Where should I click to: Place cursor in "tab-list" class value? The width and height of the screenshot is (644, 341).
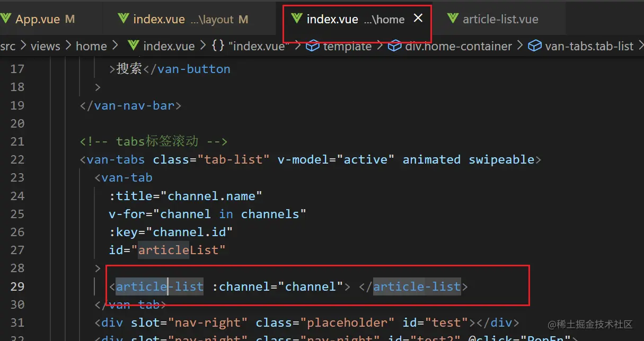[233, 159]
